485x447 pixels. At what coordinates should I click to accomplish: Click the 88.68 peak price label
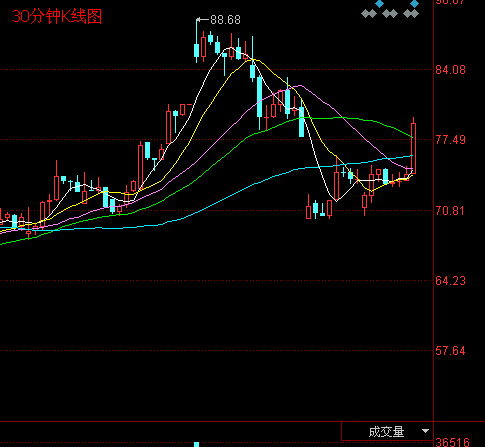click(226, 20)
